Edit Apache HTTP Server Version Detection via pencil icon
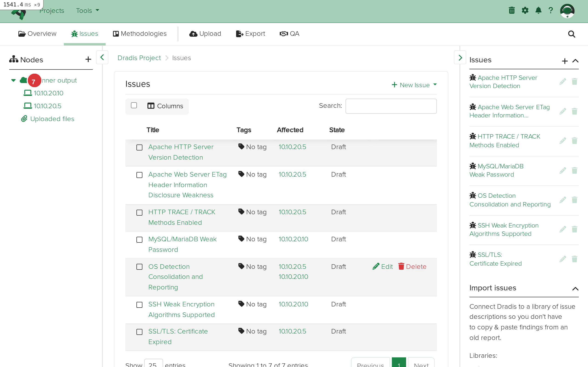This screenshot has height=367, width=588. click(x=563, y=81)
